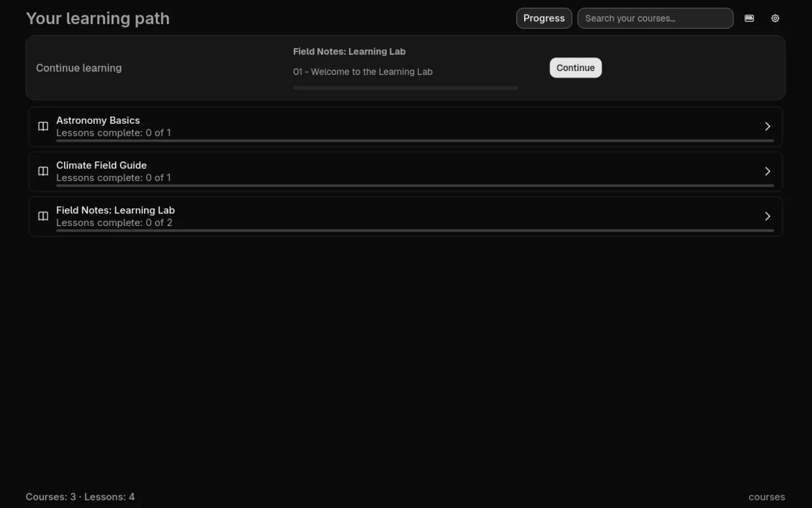Click the Astronomy Basics progress bar

[x=415, y=140]
